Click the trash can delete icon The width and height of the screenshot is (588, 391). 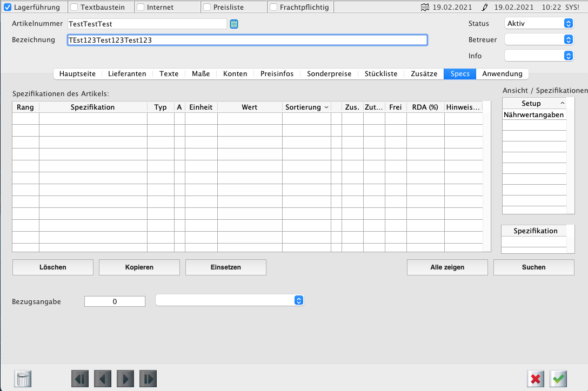[23, 379]
